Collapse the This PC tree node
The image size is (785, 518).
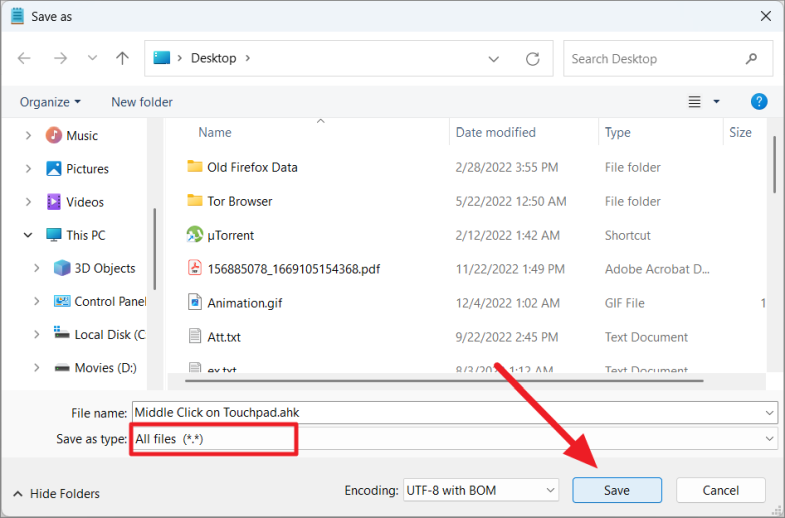tap(28, 235)
